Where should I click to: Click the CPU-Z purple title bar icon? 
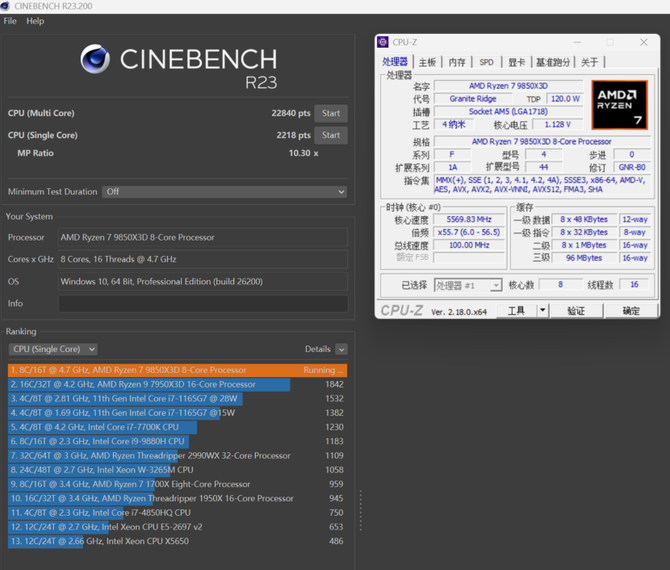click(x=383, y=42)
